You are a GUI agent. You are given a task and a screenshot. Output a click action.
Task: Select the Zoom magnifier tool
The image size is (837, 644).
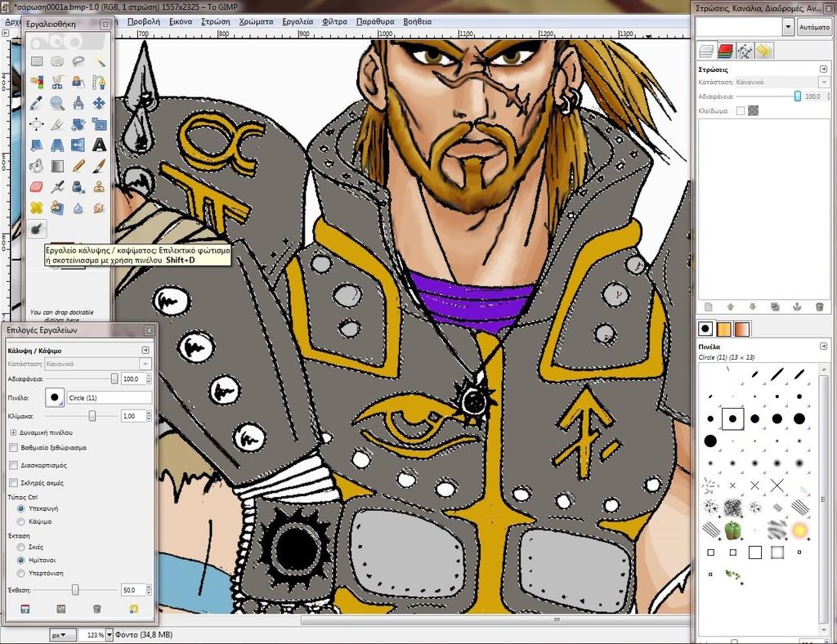click(x=57, y=103)
